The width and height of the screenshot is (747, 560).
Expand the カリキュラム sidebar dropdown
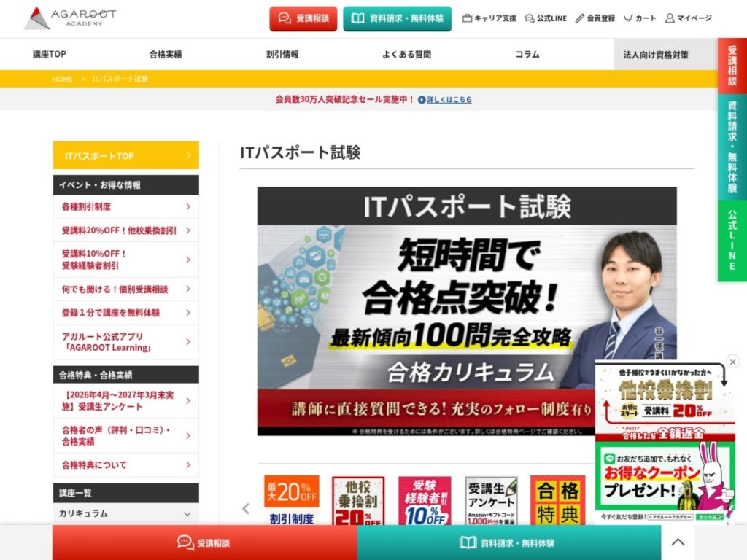[x=125, y=514]
